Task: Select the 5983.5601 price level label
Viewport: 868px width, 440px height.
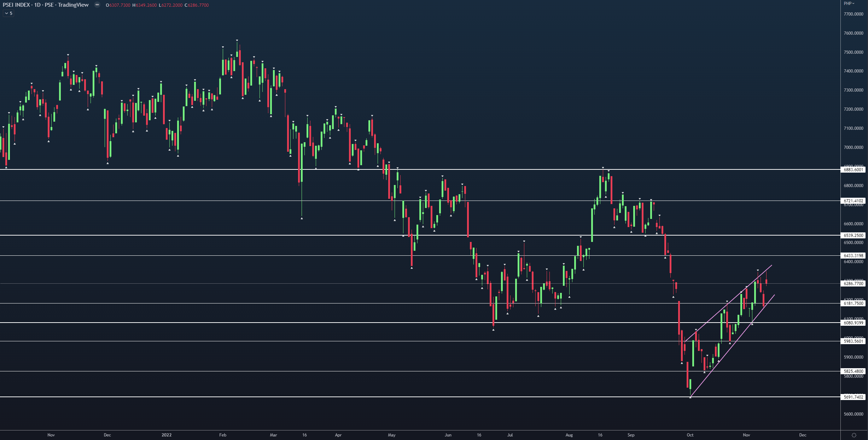Action: click(x=854, y=341)
